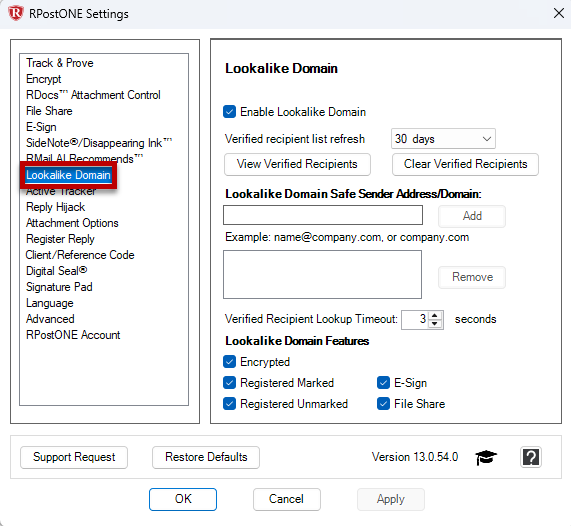This screenshot has height=526, width=571.
Task: Click View Verified Recipients button
Action: [297, 164]
